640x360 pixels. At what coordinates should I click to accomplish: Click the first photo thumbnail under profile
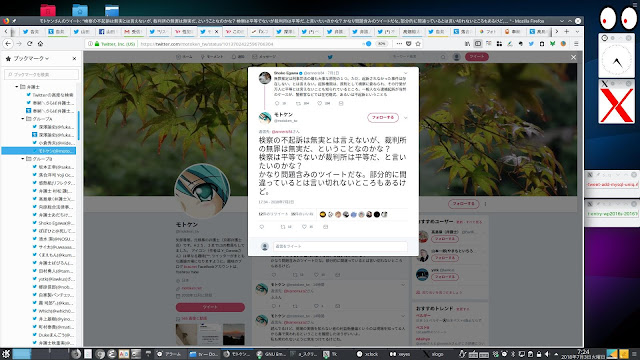(x=186, y=335)
